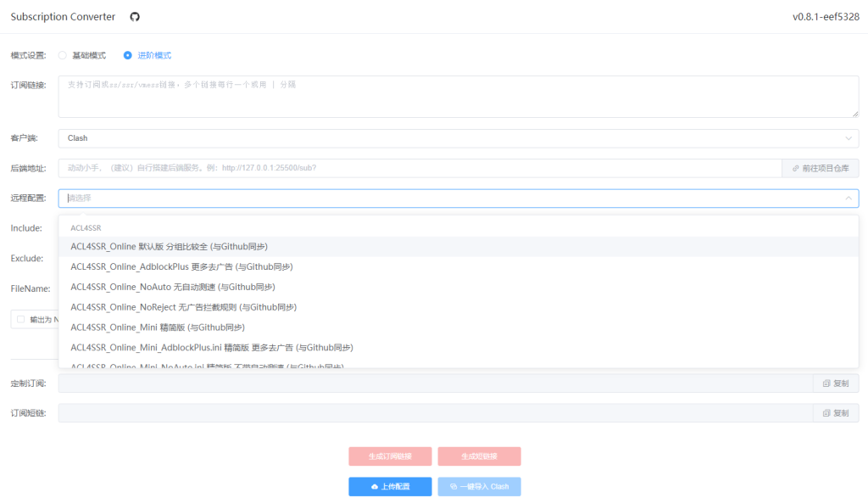Open the GitHub icon link in header
Viewport: 868px width, 498px height.
pos(135,17)
